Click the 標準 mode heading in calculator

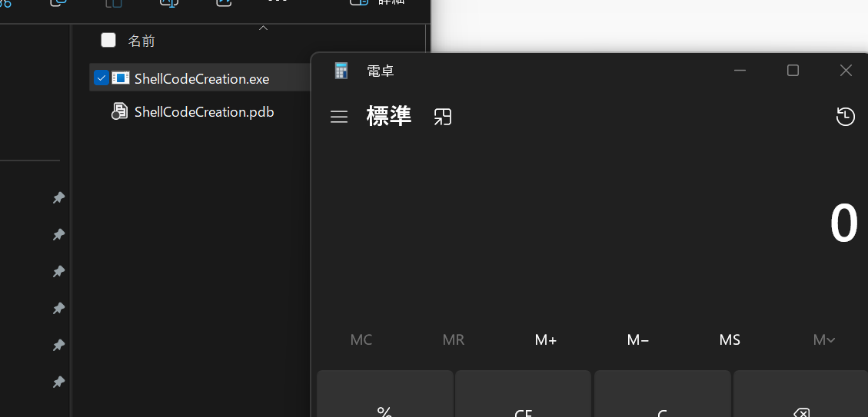pos(388,116)
